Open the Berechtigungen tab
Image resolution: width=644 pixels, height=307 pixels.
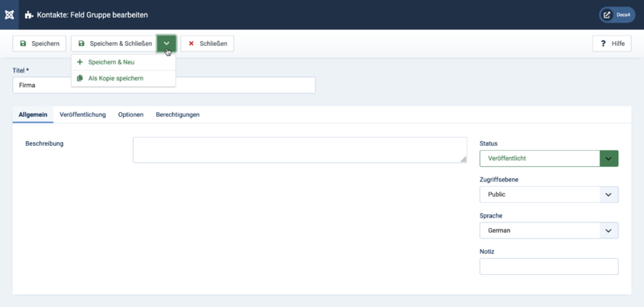click(177, 114)
